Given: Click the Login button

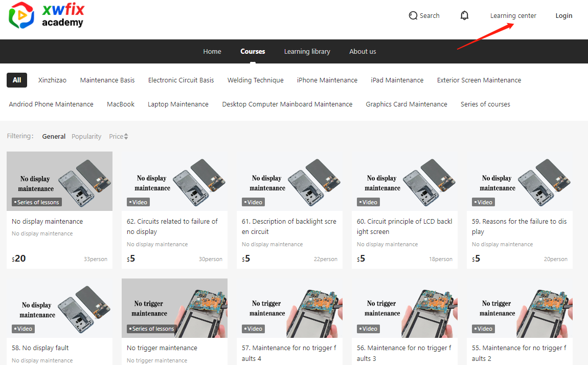Looking at the screenshot, I should (x=563, y=15).
